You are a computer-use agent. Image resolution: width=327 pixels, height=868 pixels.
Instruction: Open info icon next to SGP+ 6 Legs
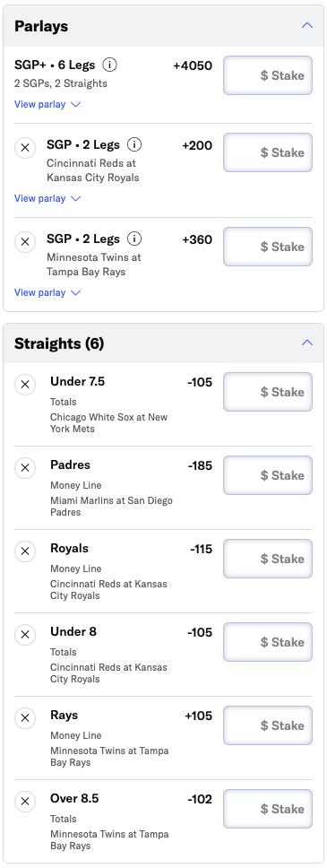coord(110,65)
